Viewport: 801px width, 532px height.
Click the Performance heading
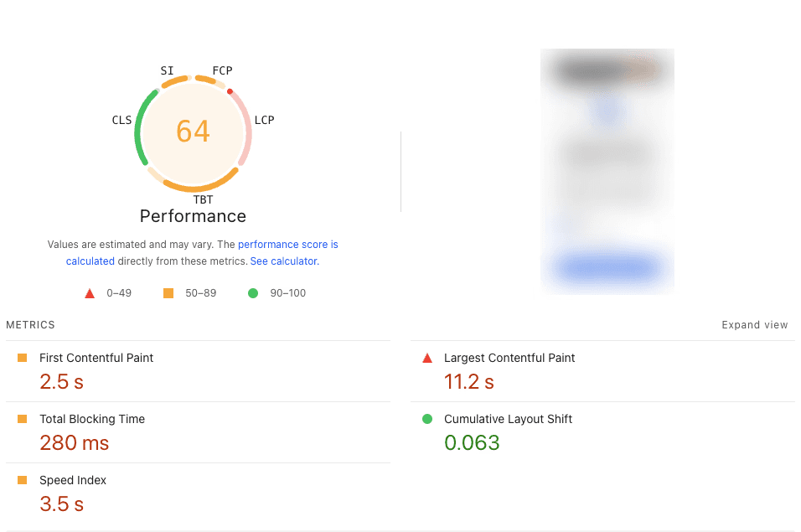193,216
